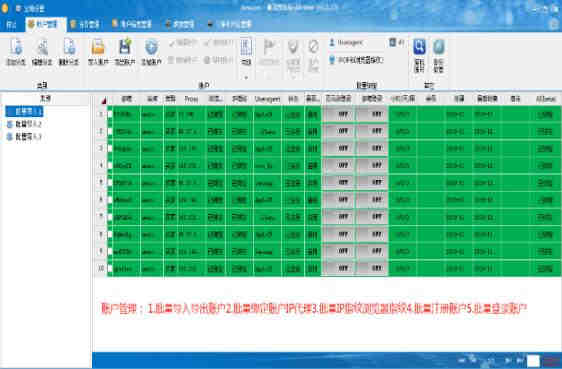
Task: Toggle the left OFF switch in row 4
Action: coord(338,166)
